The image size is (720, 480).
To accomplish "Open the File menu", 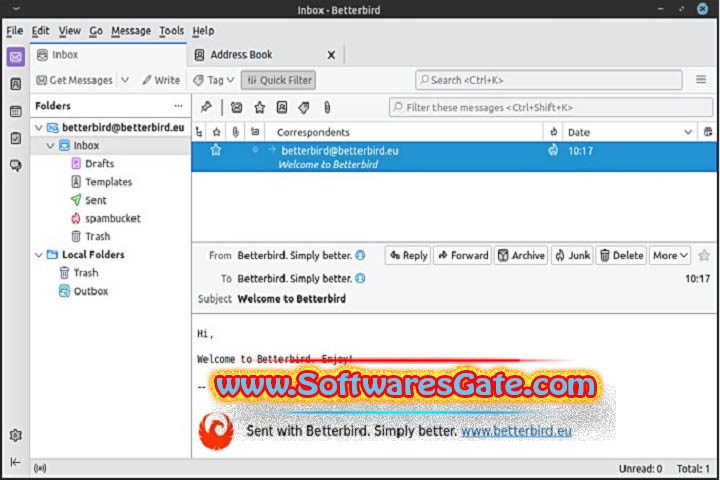I will coord(15,31).
